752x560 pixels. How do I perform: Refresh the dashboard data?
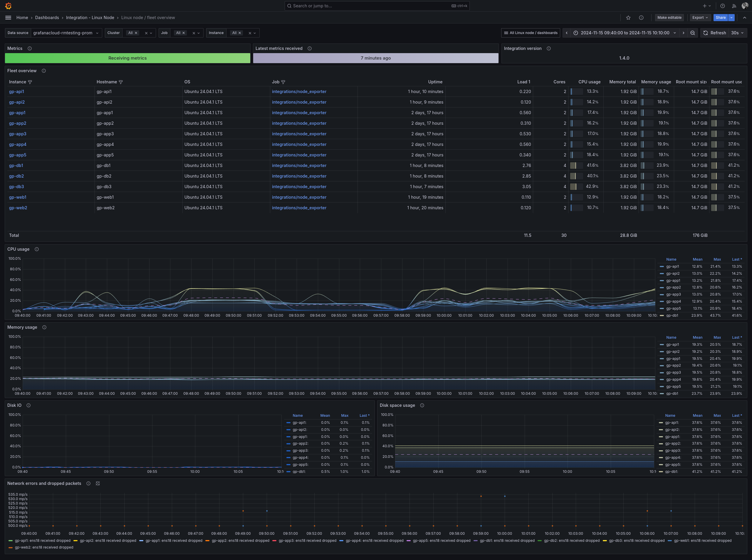pyautogui.click(x=714, y=33)
